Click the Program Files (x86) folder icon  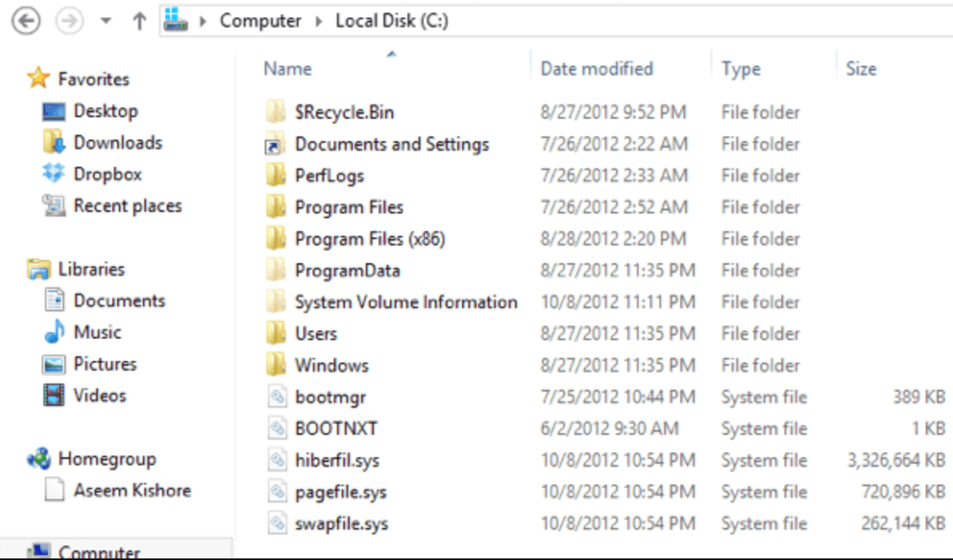[275, 237]
